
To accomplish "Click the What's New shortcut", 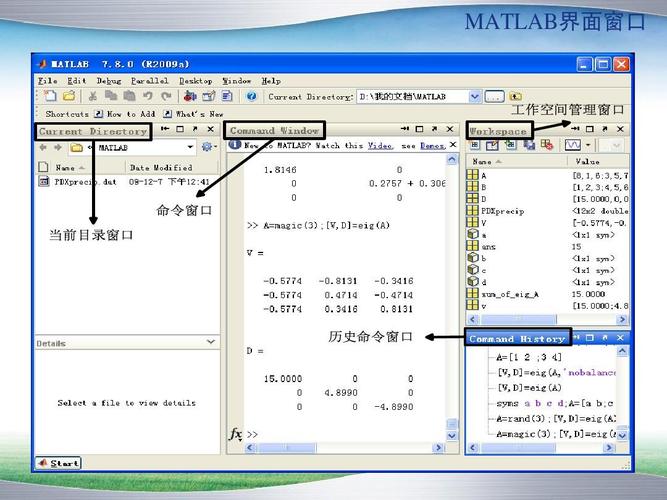I will 194,114.
